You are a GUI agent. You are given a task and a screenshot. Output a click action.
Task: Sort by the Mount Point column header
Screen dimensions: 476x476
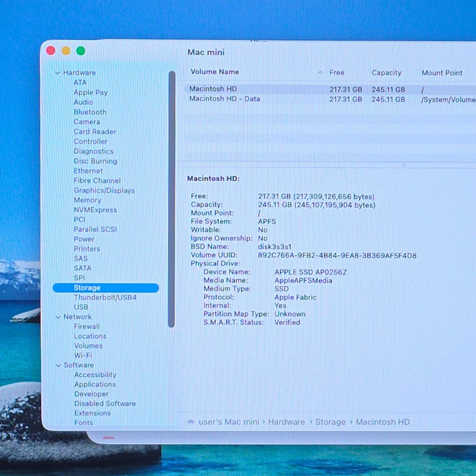(x=442, y=73)
